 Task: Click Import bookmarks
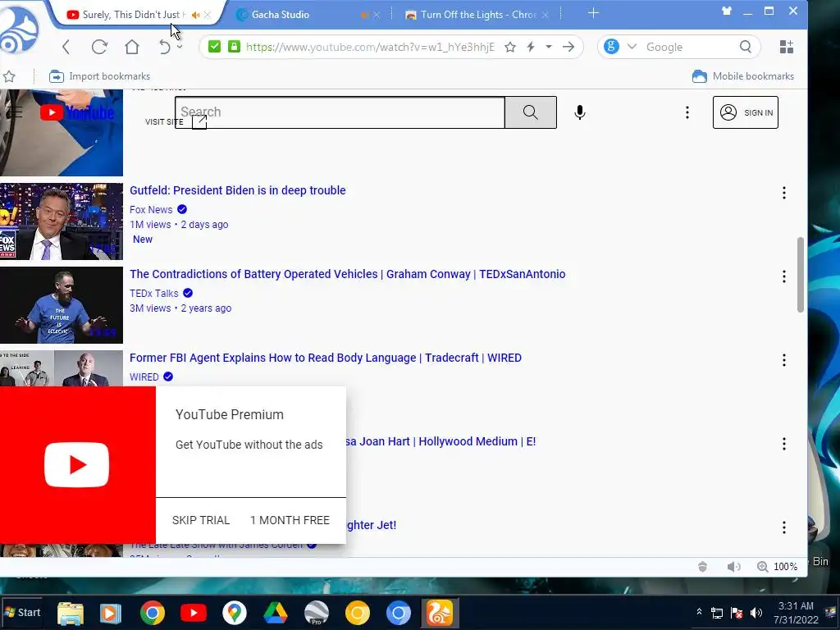[x=99, y=76]
